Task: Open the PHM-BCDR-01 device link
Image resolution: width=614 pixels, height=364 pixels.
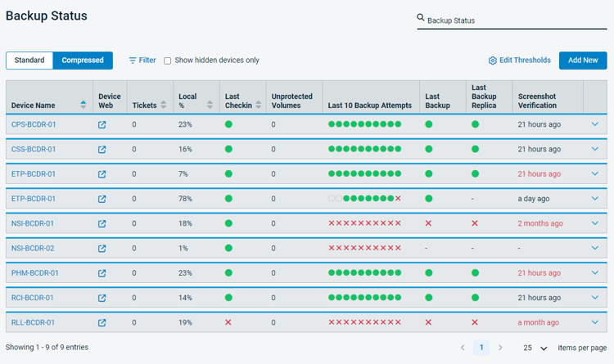Action: 35,273
